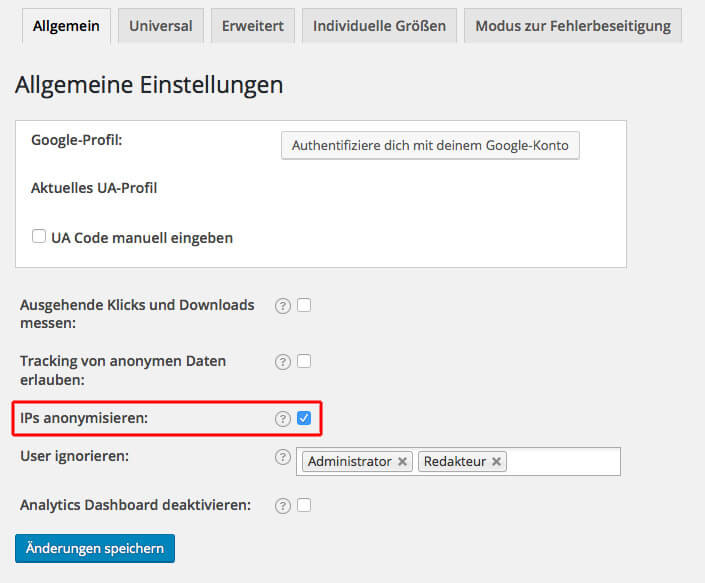Open help icon beside IPs anonymisieren

[282, 418]
